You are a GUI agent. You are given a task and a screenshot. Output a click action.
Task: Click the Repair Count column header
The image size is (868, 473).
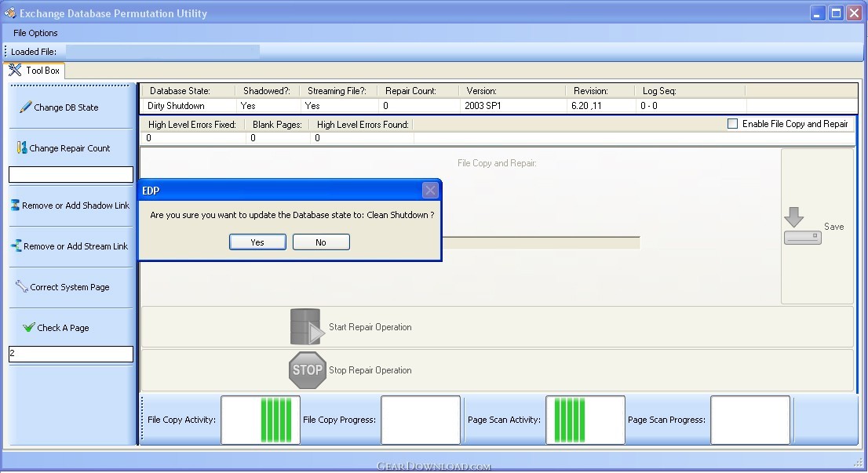[410, 91]
